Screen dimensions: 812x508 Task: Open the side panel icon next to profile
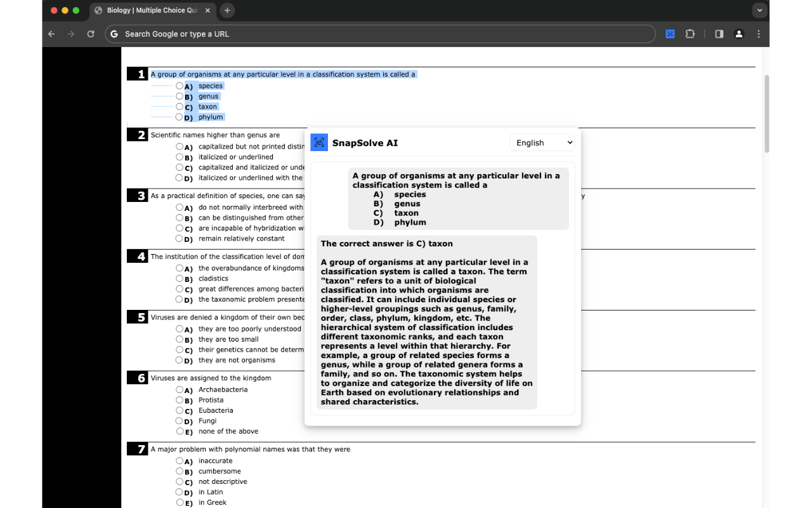pyautogui.click(x=719, y=34)
